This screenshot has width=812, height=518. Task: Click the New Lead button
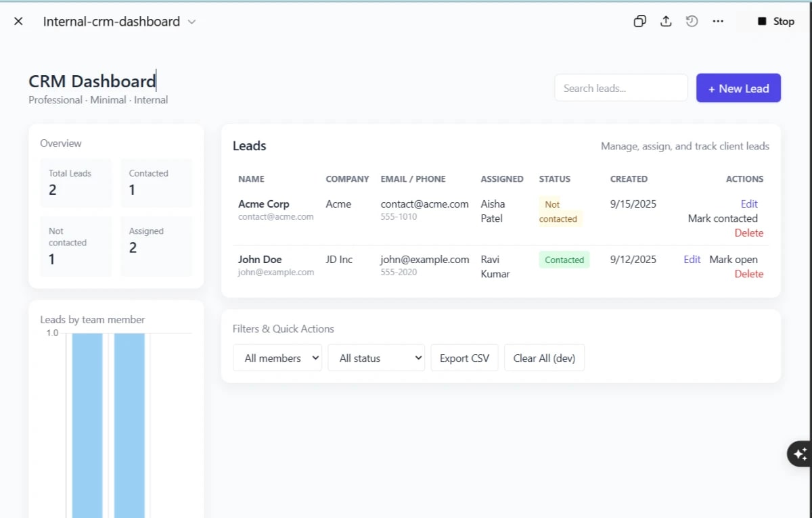(x=738, y=88)
